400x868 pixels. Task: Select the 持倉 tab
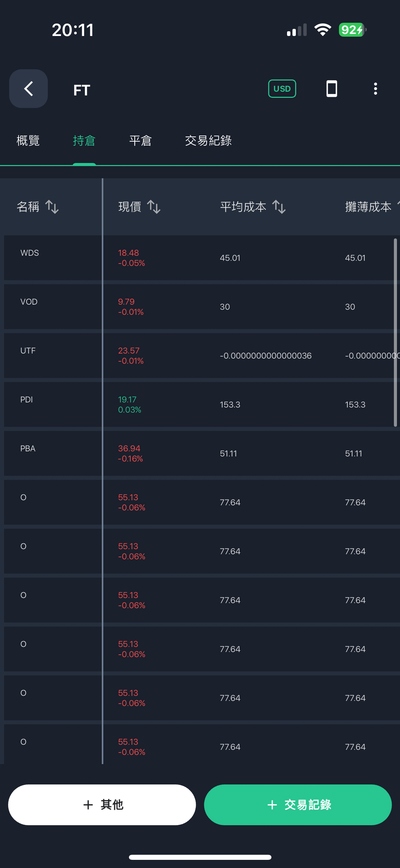click(84, 140)
